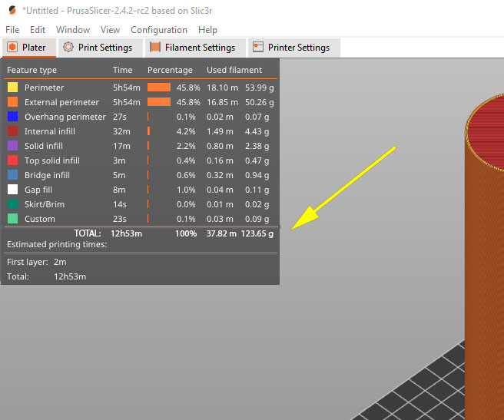Screen dimensions: 504x420
Task: Toggle Solid infill purple swatch
Action: [12, 146]
